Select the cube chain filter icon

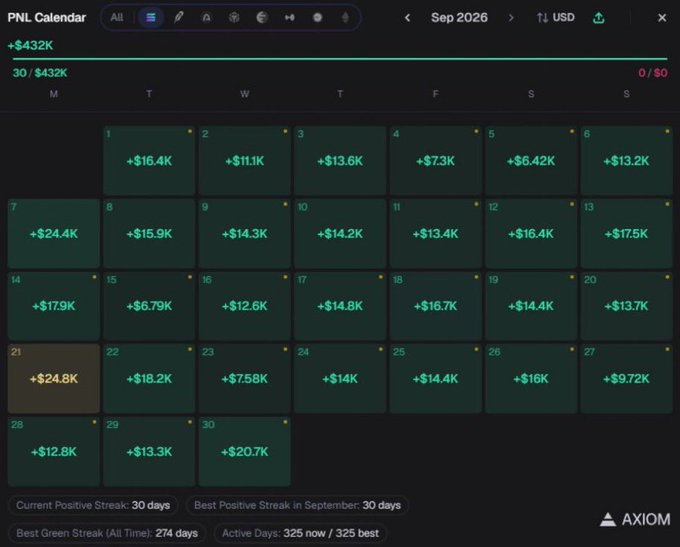tap(234, 17)
